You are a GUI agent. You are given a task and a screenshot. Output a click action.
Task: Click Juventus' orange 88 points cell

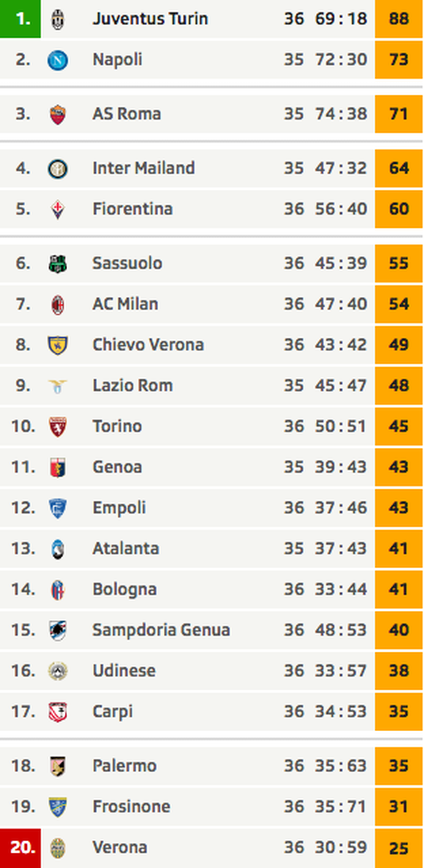[399, 19]
